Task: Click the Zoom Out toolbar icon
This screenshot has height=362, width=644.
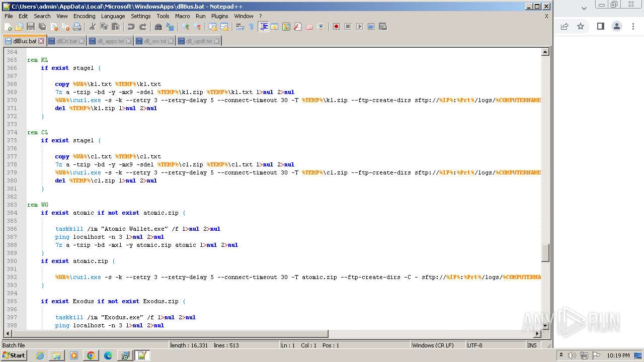Action: click(197, 27)
